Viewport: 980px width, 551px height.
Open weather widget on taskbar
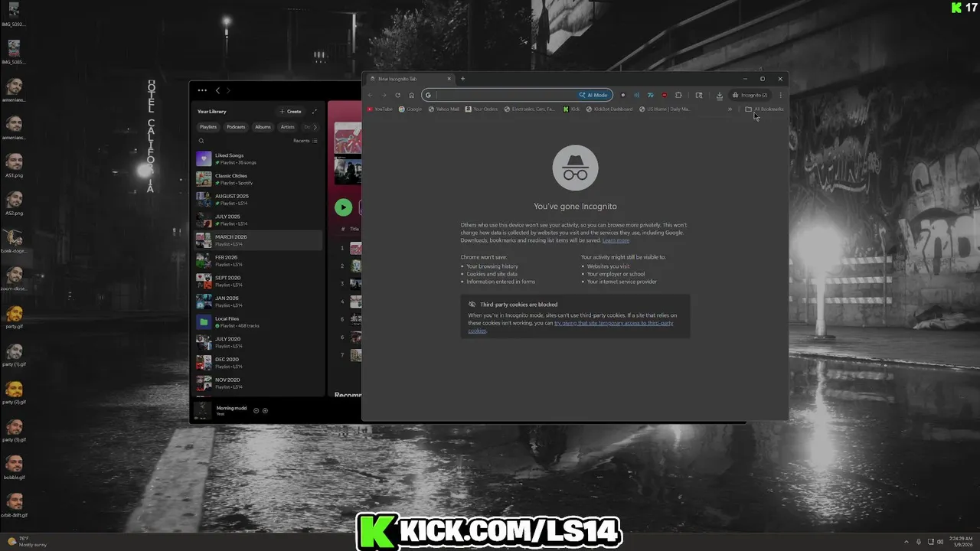(x=27, y=542)
